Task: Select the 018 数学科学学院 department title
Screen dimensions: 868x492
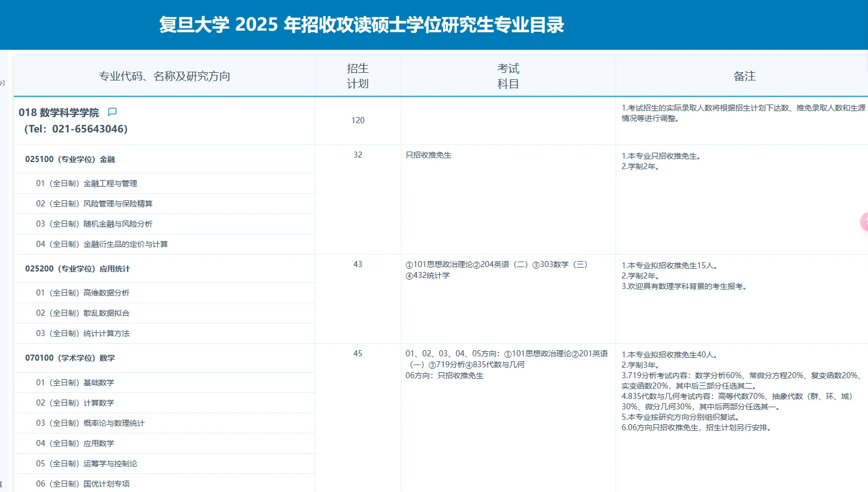Action: (59, 112)
